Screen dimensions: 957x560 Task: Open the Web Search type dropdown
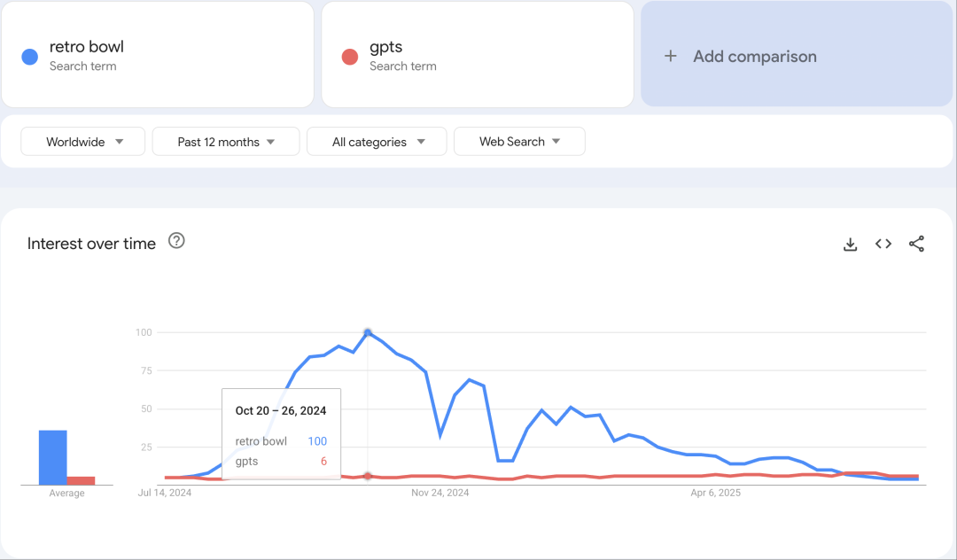519,142
